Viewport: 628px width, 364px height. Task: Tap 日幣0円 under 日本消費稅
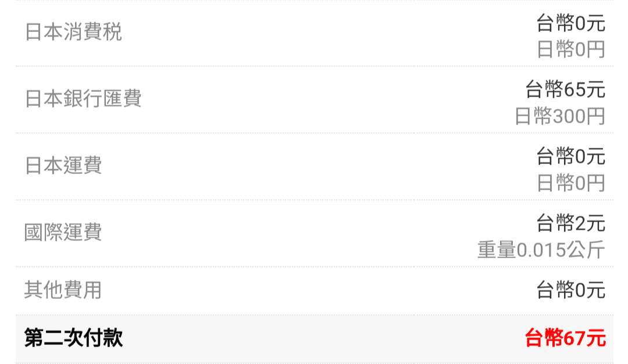tap(570, 50)
